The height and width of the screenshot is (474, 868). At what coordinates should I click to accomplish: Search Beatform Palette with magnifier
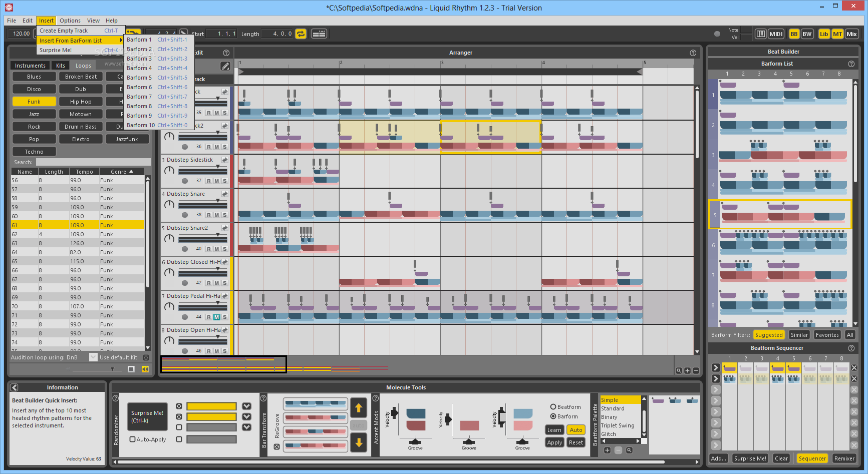point(629,450)
